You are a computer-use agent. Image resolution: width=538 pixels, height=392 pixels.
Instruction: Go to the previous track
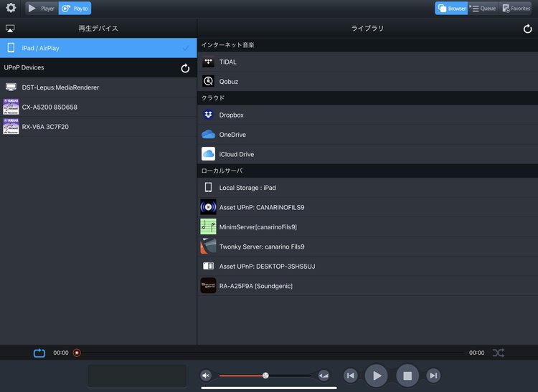pos(350,376)
